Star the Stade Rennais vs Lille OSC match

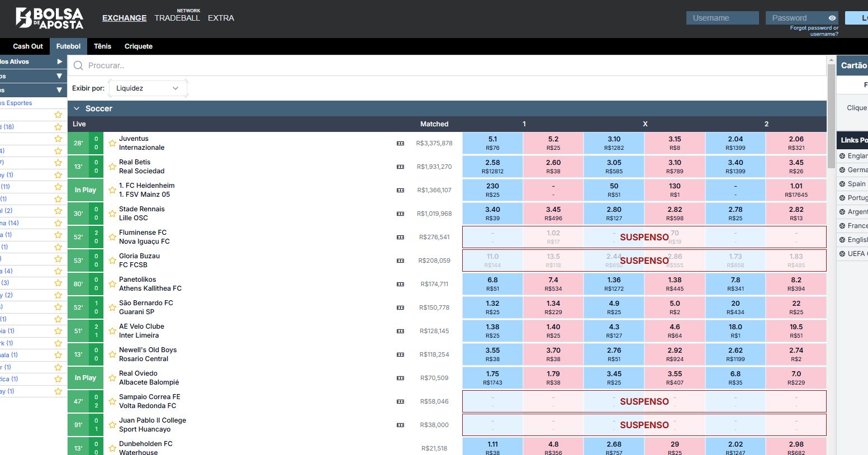point(112,214)
